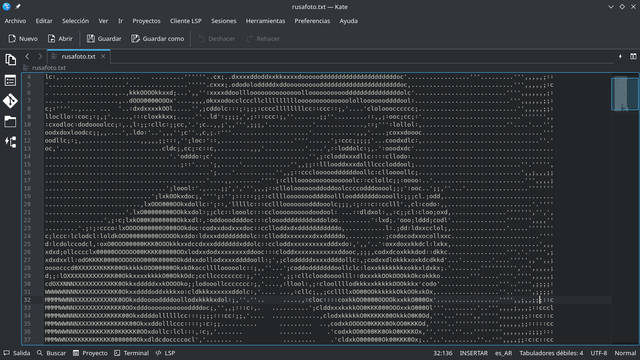
Task: Click the pin window icon in title bar
Action: coord(18,7)
